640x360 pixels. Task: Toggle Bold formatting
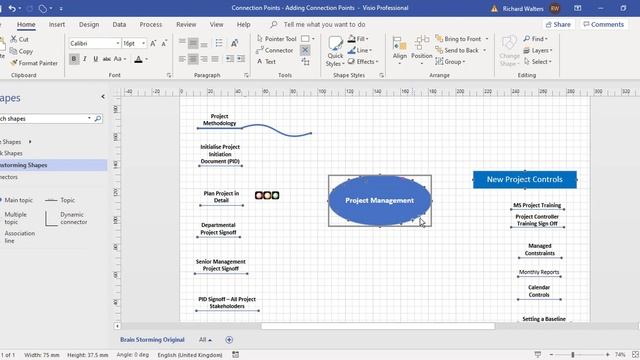(74, 59)
